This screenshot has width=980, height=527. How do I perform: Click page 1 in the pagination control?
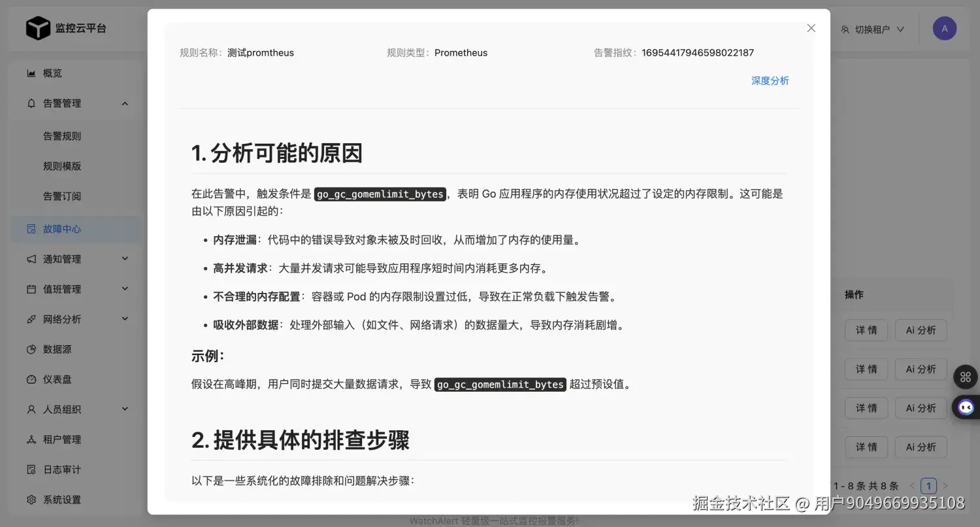tap(928, 485)
